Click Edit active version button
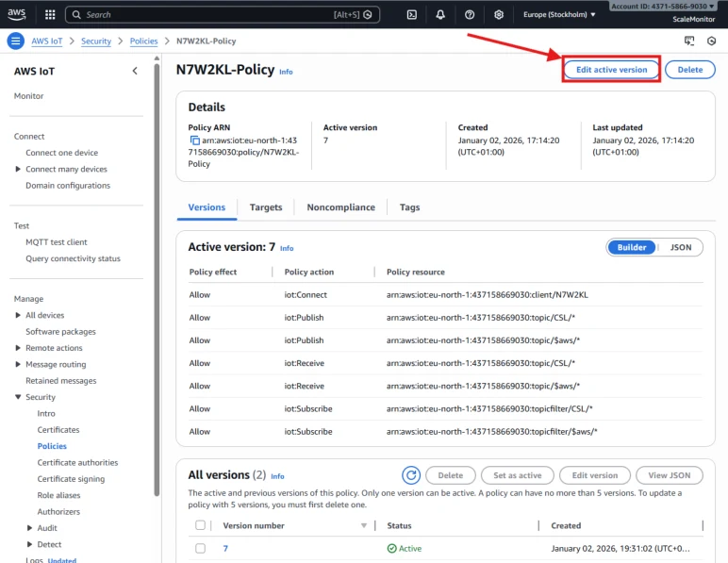 click(x=611, y=70)
